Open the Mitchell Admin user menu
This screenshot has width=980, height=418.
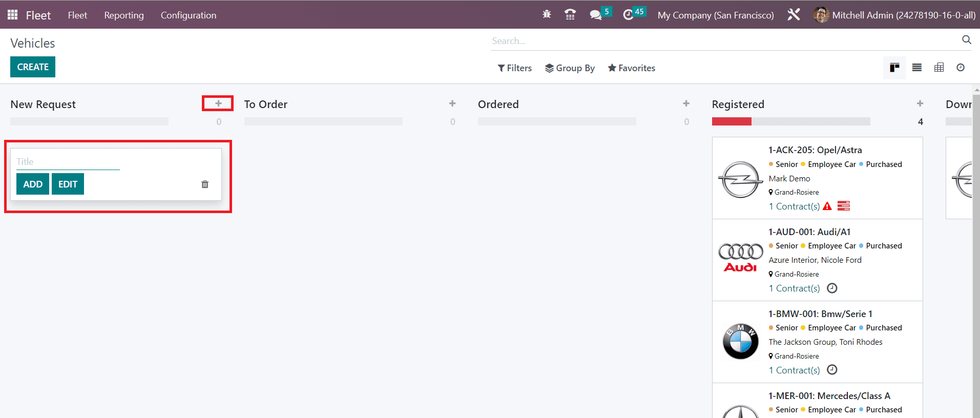pos(894,15)
